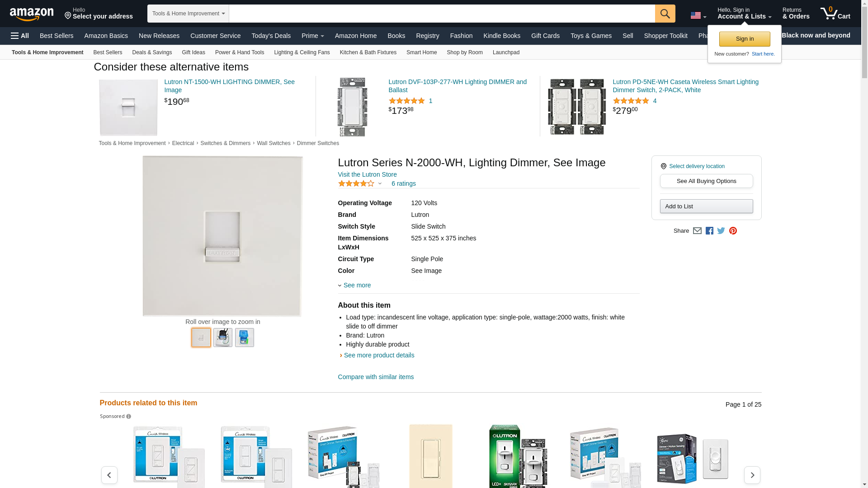
Task: Select Lighting & Ceiling Fans subnav
Action: pos(302,52)
